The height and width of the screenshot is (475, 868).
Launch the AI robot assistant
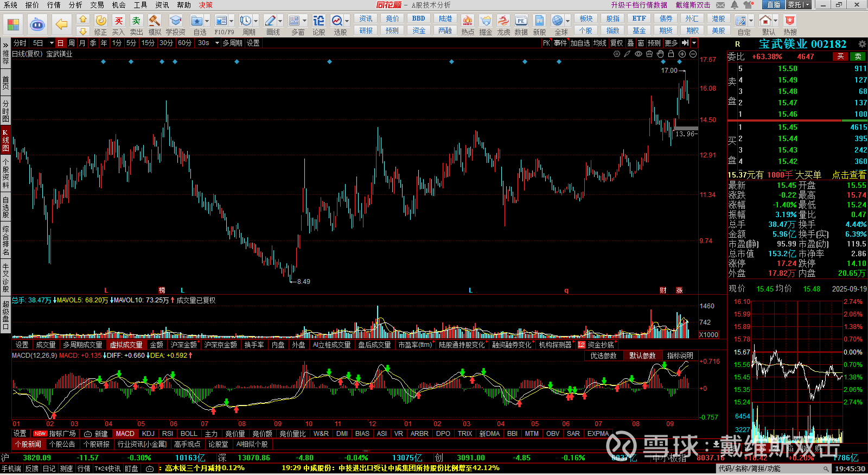pyautogui.click(x=37, y=24)
